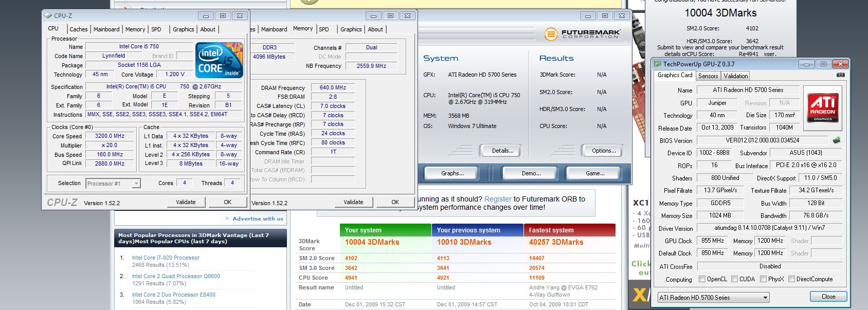Image resolution: width=868 pixels, height=310 pixels.
Task: Click the ATI Radeon logo in GPU-Z
Action: click(823, 107)
